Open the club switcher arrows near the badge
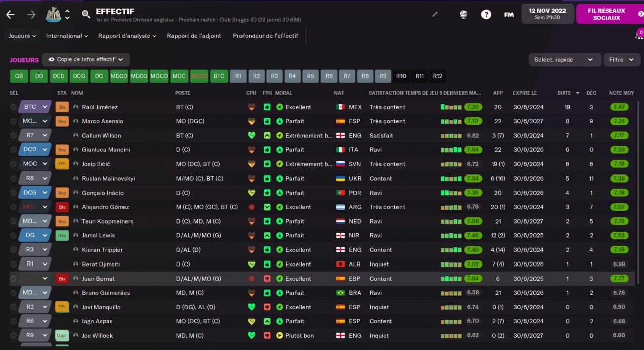The height and width of the screenshot is (350, 644). [67, 14]
